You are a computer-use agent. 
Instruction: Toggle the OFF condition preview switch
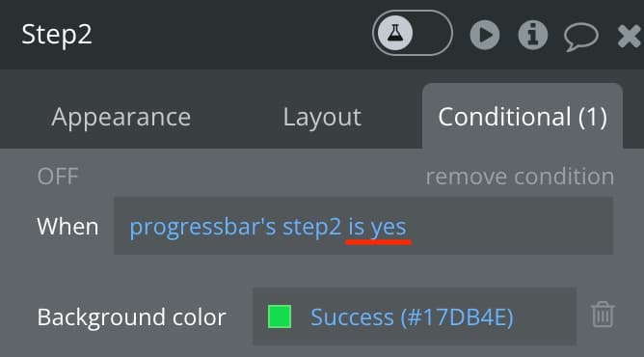[x=58, y=177]
